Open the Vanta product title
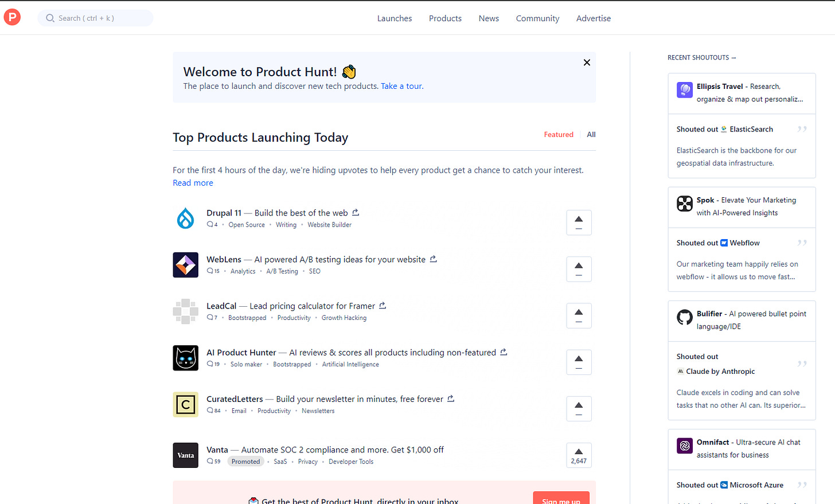 217,450
